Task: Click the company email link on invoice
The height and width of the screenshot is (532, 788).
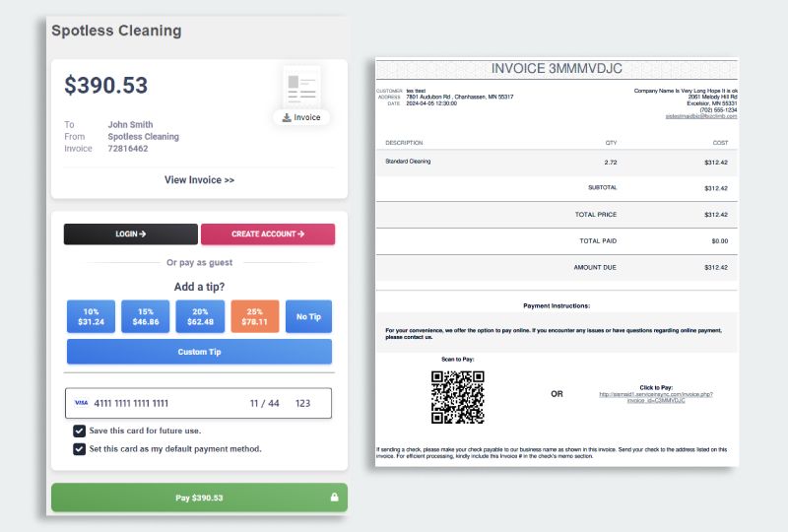Action: click(x=701, y=116)
